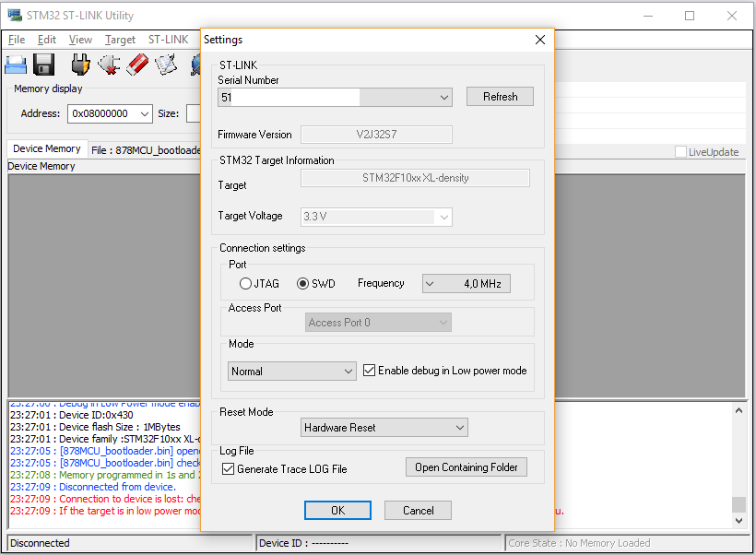Click the Refresh button
The image size is (756, 555).
pyautogui.click(x=500, y=97)
